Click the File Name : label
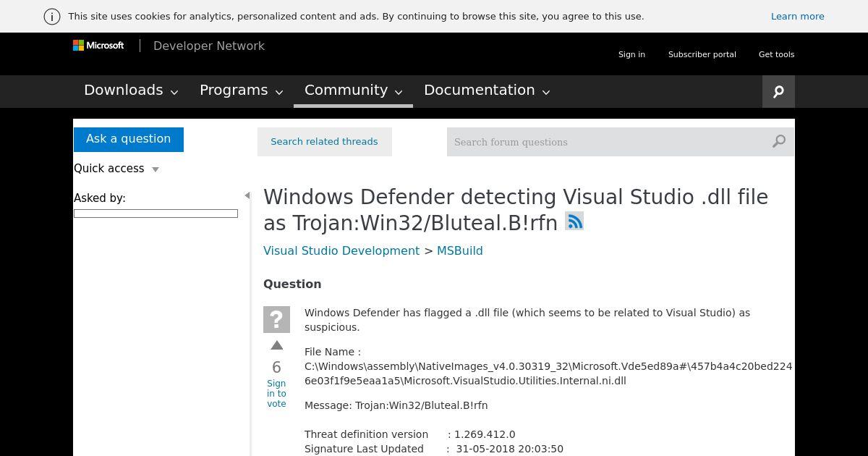868x456 pixels. pyautogui.click(x=333, y=352)
